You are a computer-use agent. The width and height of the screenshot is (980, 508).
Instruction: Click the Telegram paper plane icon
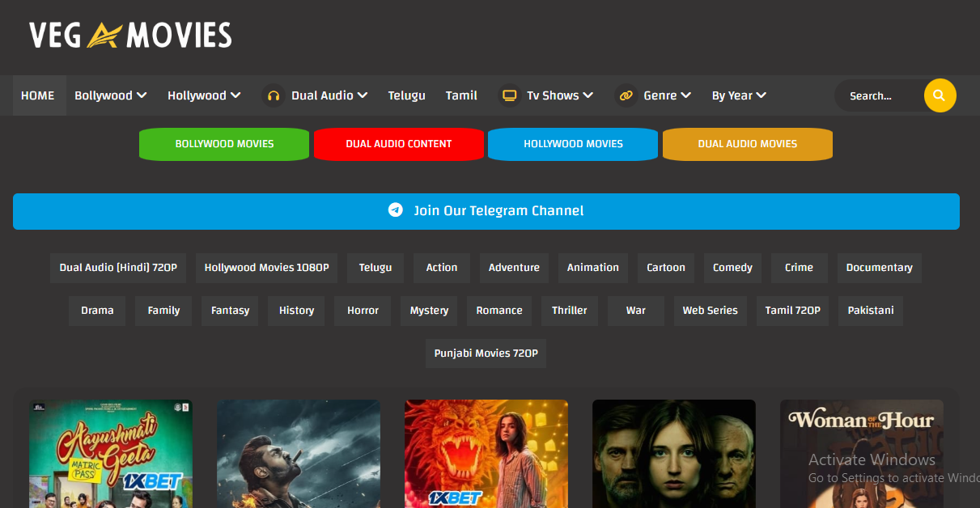click(x=396, y=210)
